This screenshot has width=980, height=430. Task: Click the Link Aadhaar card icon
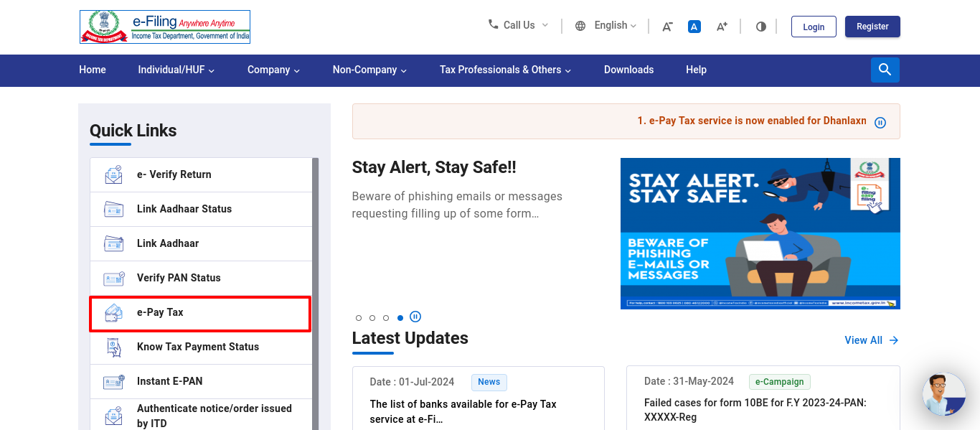113,243
